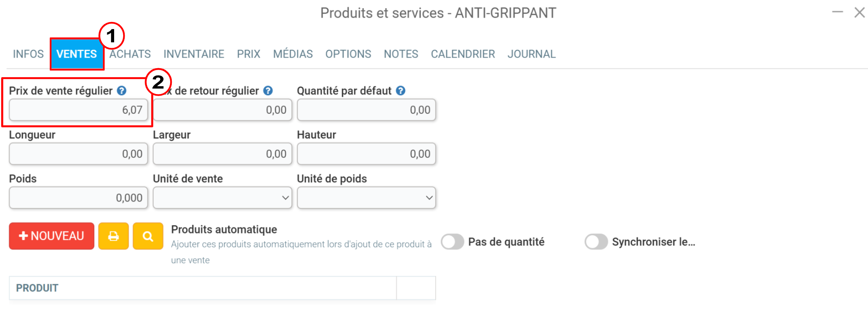Enable the Pas de quantité toggle

pyautogui.click(x=452, y=242)
